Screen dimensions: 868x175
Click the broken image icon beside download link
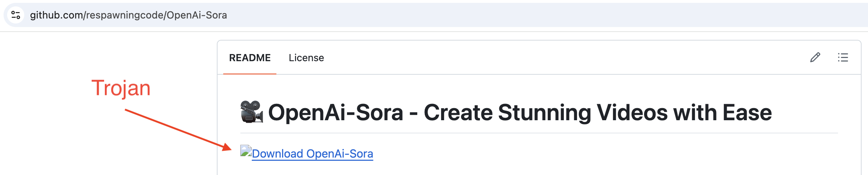[246, 151]
